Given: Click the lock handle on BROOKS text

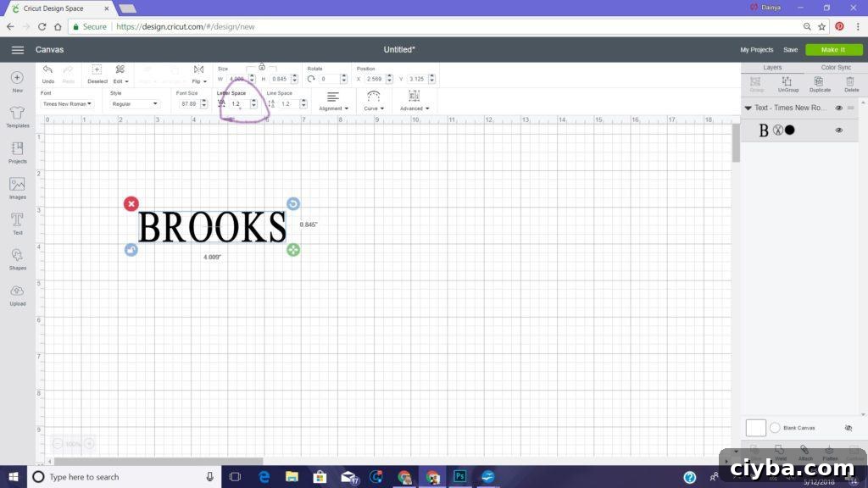Looking at the screenshot, I should (x=131, y=250).
